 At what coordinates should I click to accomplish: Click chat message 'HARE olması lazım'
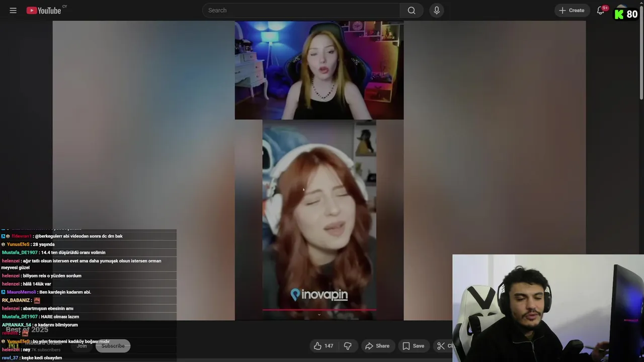click(x=60, y=317)
